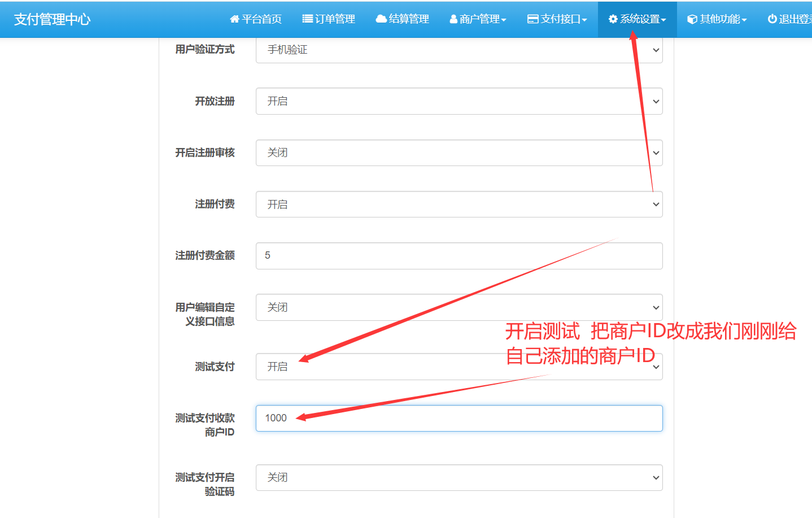Open the 订单管理 nav item
Screen dimensions: 812x518
point(329,19)
